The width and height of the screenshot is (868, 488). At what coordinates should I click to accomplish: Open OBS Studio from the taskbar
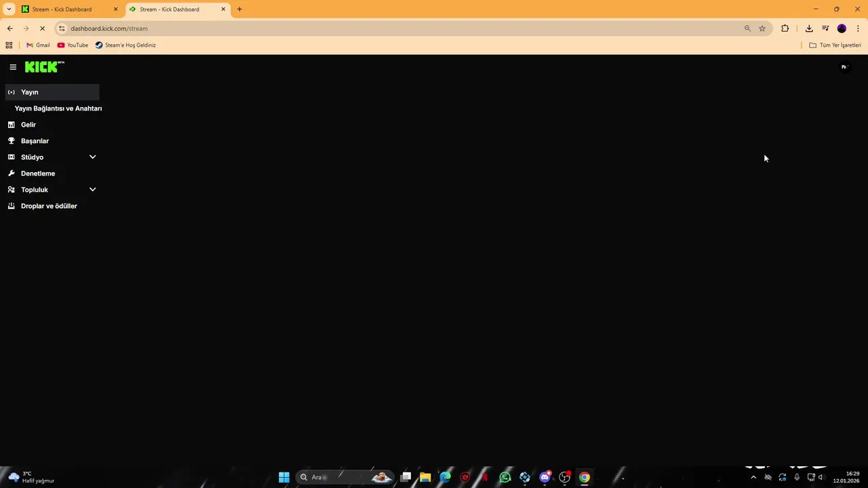coord(564,477)
